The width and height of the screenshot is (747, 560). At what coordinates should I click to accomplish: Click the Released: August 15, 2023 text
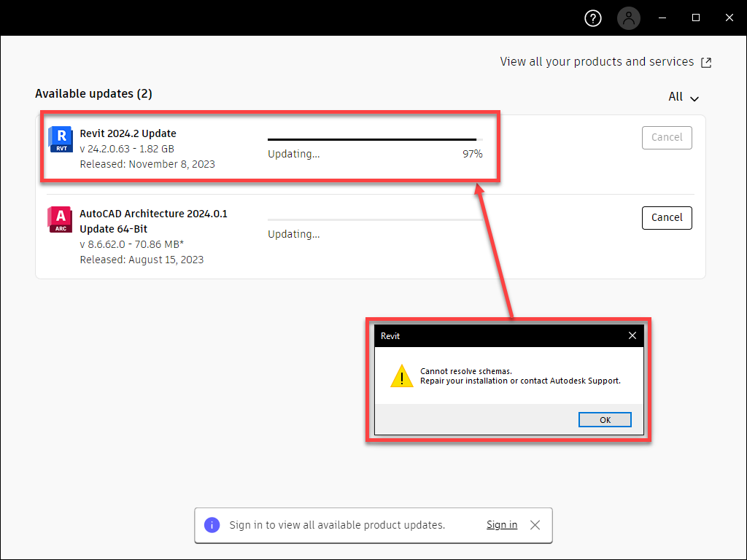tap(142, 260)
